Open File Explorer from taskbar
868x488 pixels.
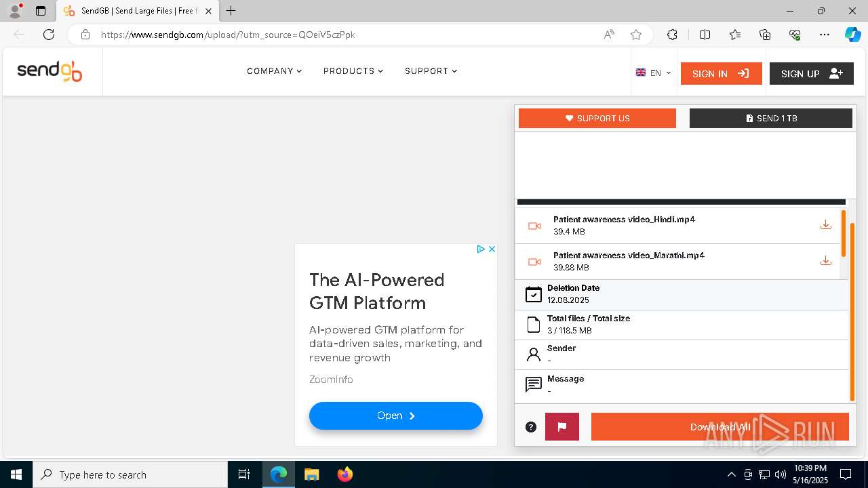[311, 474]
